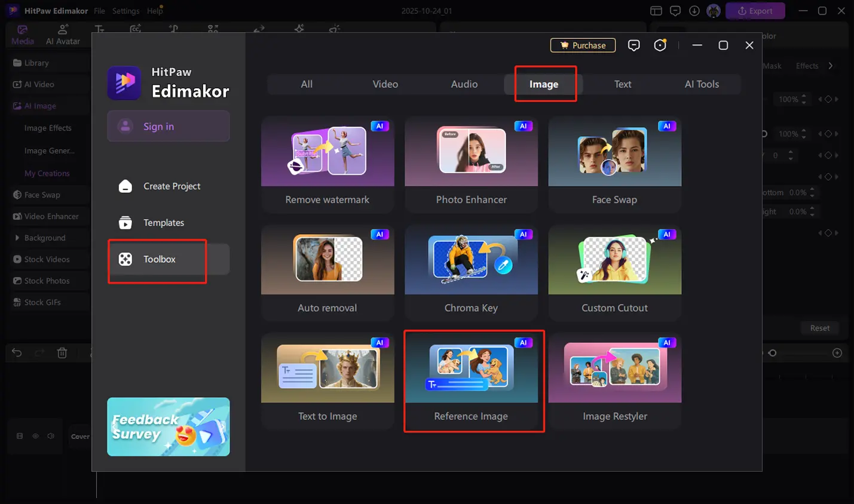Click the trash delete icon above timeline

pos(62,353)
